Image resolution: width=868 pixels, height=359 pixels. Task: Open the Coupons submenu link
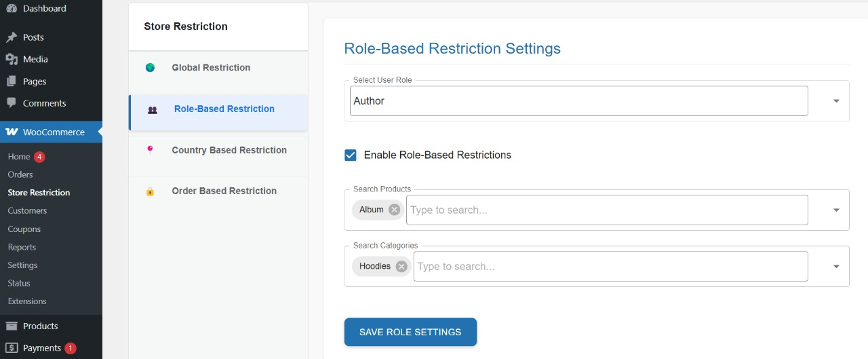click(24, 229)
